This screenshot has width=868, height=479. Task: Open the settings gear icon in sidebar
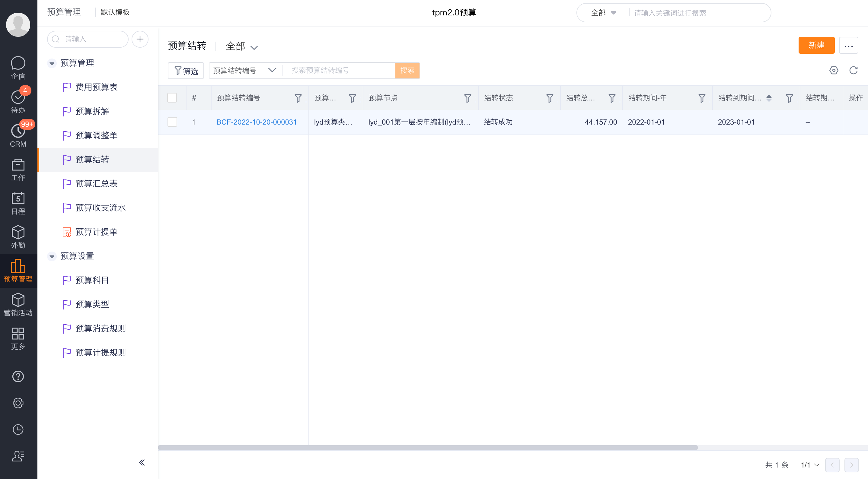(x=18, y=403)
